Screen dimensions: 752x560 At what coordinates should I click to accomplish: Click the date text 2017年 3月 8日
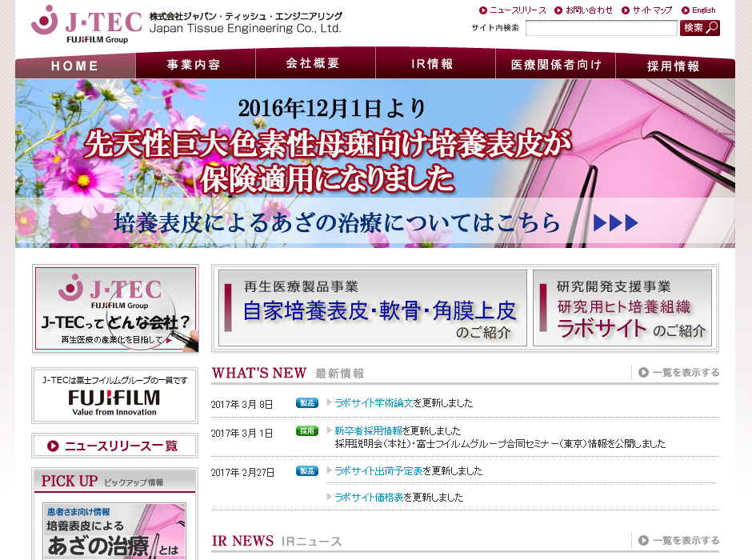(242, 404)
